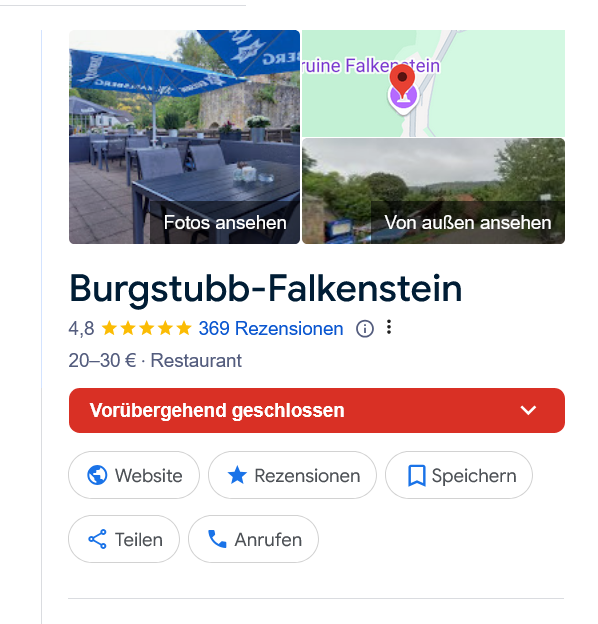
Task: Click the globe icon for Website
Action: coord(97,475)
